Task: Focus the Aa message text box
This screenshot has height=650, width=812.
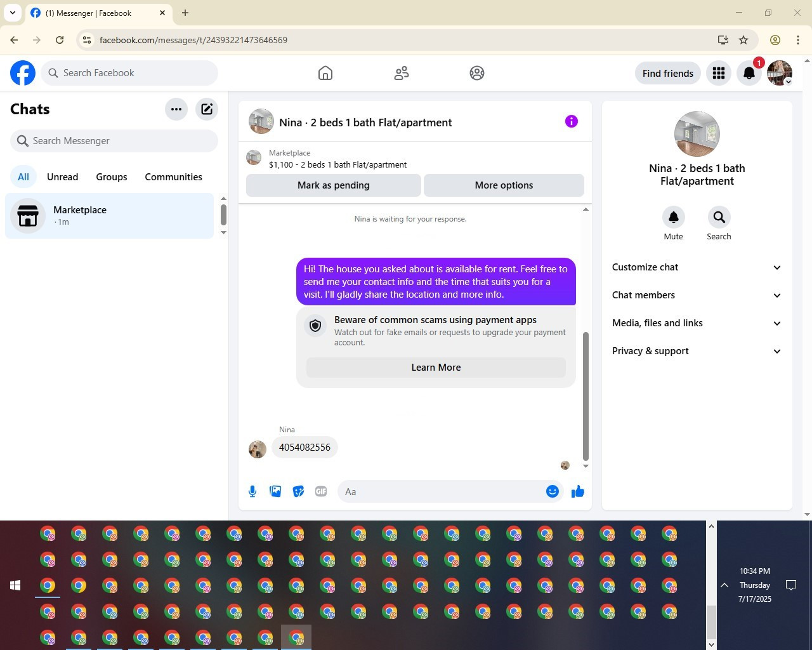Action: (x=441, y=491)
